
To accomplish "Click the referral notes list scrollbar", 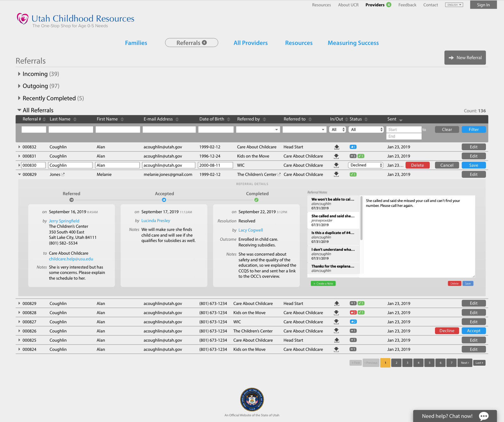I will (x=361, y=218).
